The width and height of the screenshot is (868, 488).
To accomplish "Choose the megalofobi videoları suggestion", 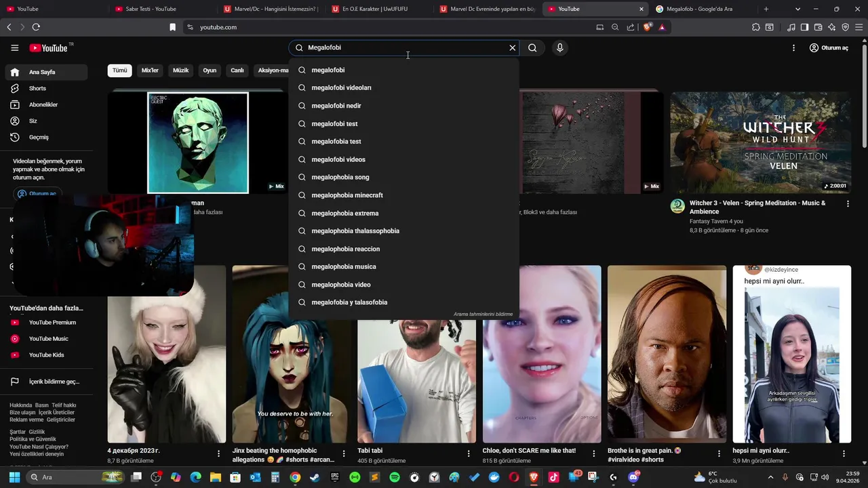I will [404, 87].
